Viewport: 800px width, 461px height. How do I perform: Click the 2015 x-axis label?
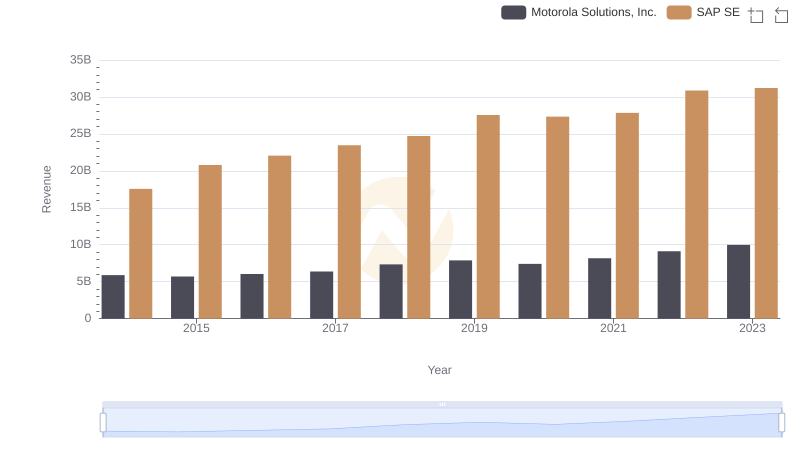point(196,328)
